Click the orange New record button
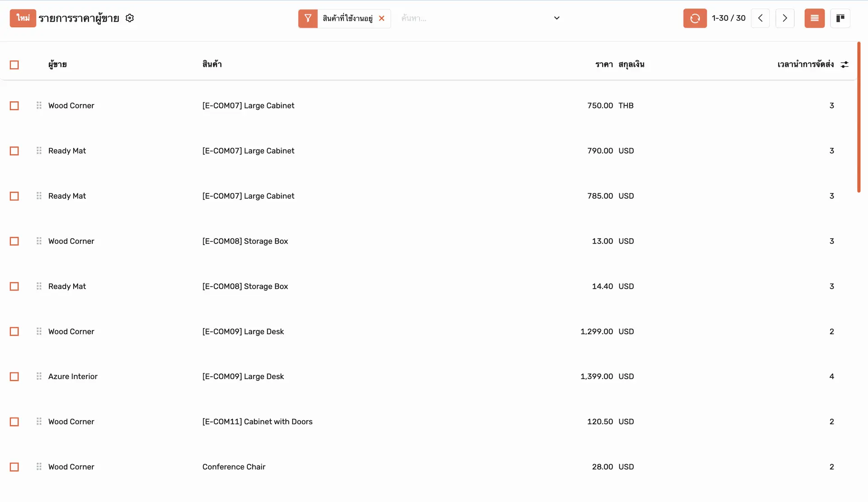This screenshot has width=868, height=502. click(23, 18)
